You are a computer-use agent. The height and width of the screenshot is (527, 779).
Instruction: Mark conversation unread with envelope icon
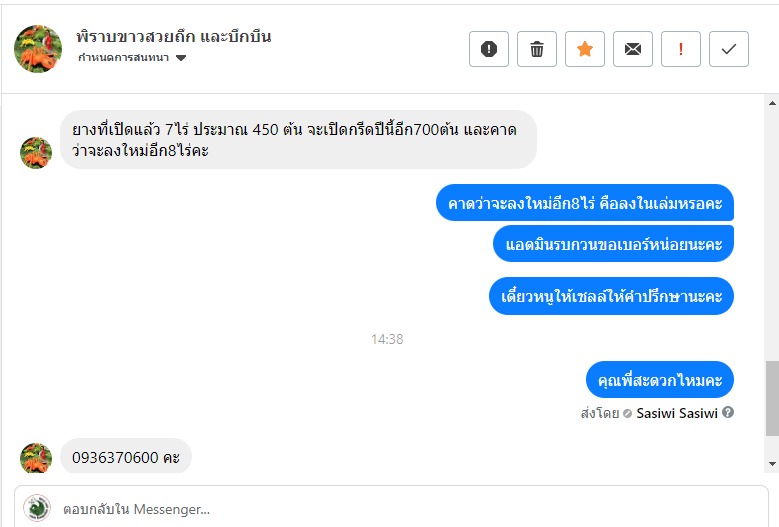point(633,49)
